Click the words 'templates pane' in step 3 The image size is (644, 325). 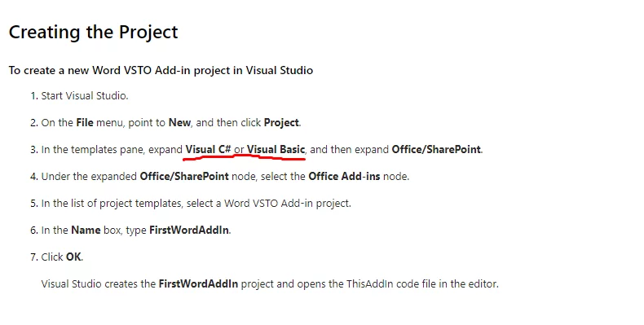[108, 150]
